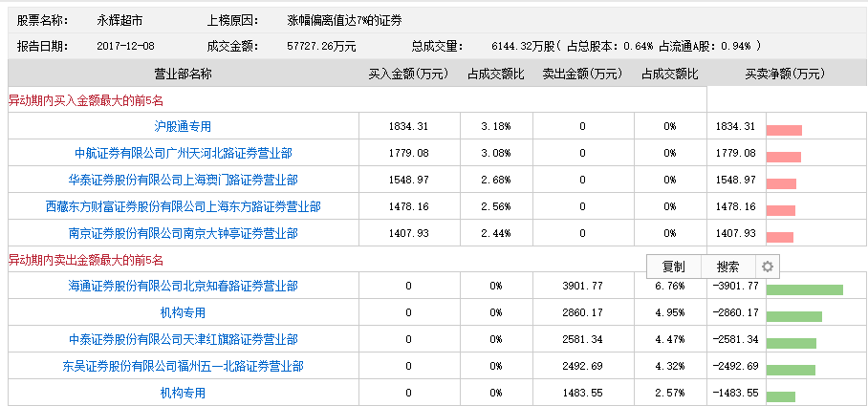Click the 6.76% share cell
This screenshot has width=868, height=406.
[670, 286]
